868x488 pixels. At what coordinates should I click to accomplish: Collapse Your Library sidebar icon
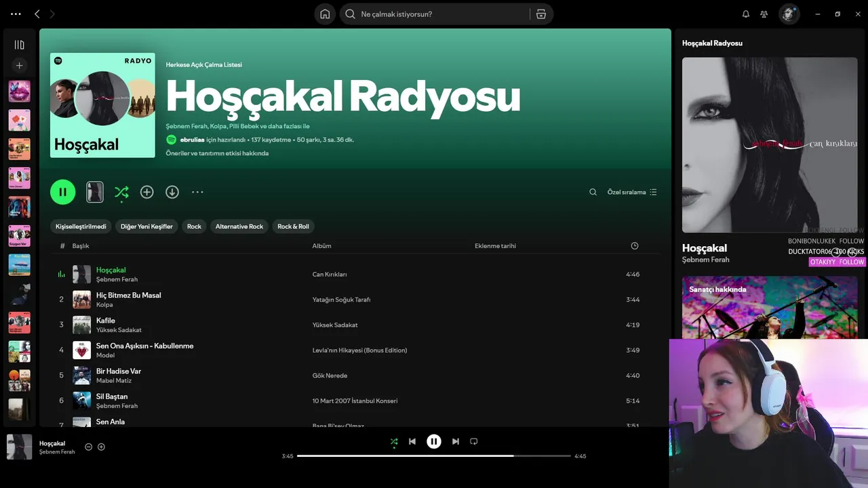point(20,45)
